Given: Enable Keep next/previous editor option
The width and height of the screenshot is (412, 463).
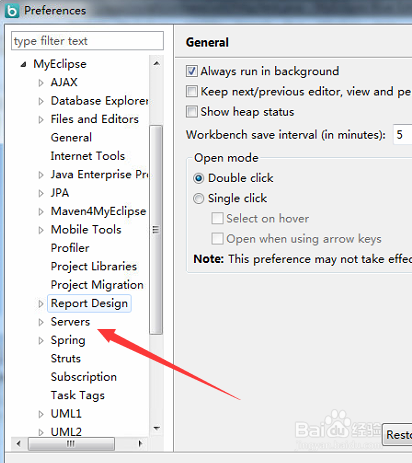Looking at the screenshot, I should [192, 91].
